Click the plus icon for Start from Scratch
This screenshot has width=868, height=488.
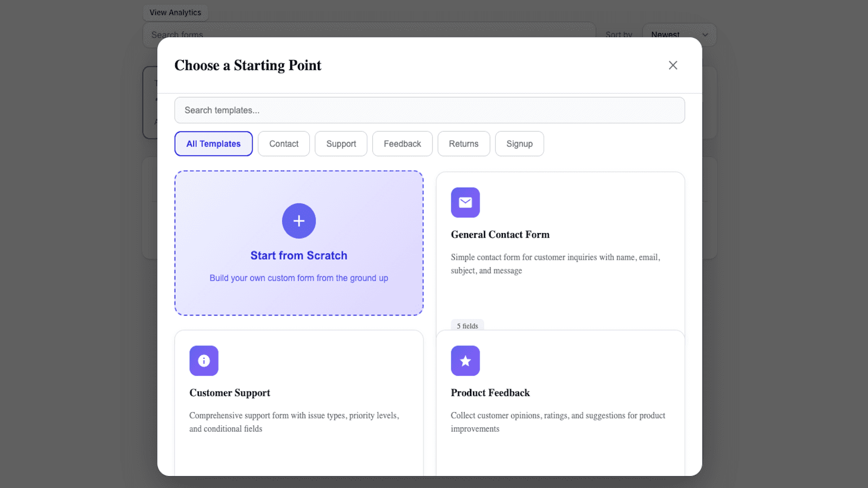pos(299,221)
